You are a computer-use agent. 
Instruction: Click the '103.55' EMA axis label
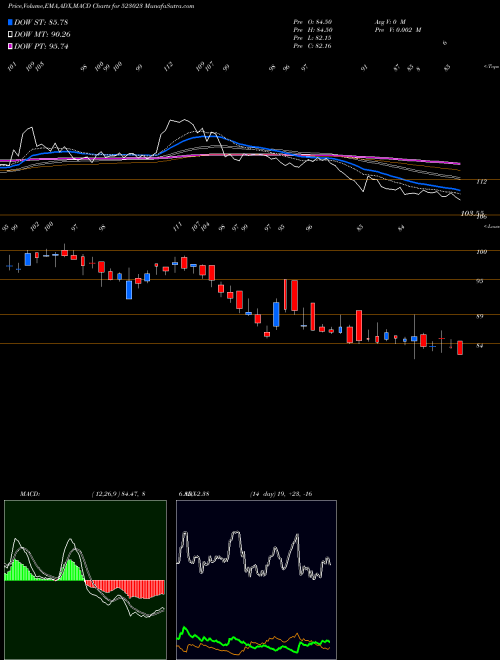tap(473, 214)
